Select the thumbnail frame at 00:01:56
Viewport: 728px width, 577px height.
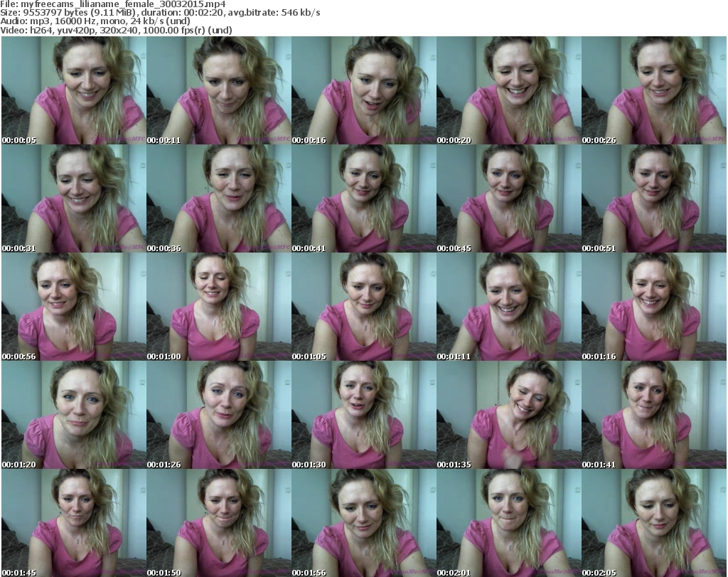[x=363, y=523]
